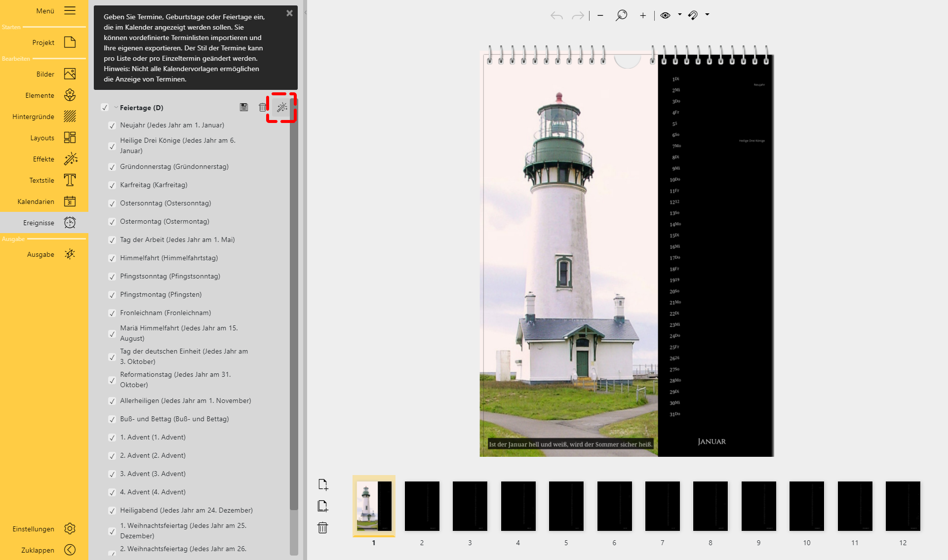Click the undo arrow in top toolbar

pos(556,16)
